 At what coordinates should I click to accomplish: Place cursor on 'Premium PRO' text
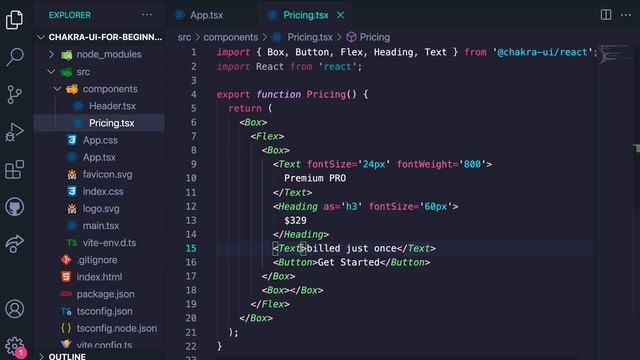315,178
